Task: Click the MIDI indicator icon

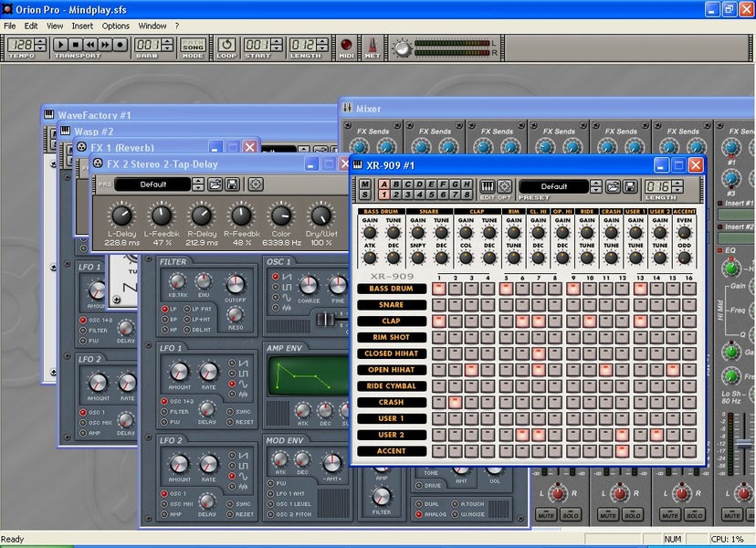Action: 347,45
